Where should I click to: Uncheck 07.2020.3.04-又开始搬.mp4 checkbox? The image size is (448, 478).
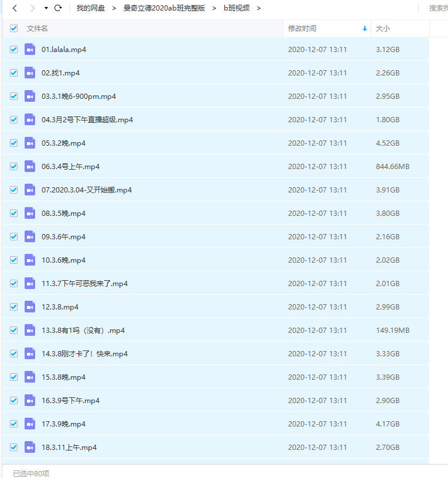[13, 190]
